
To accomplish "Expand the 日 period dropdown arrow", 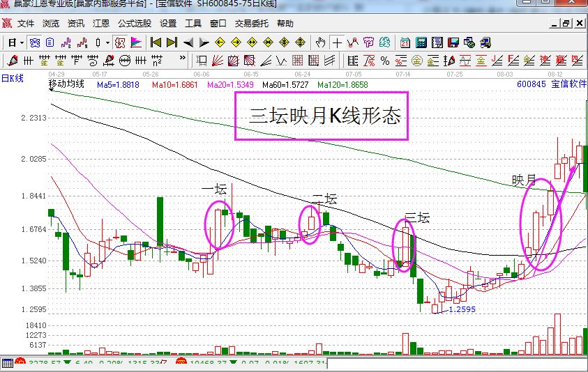I will [22, 42].
